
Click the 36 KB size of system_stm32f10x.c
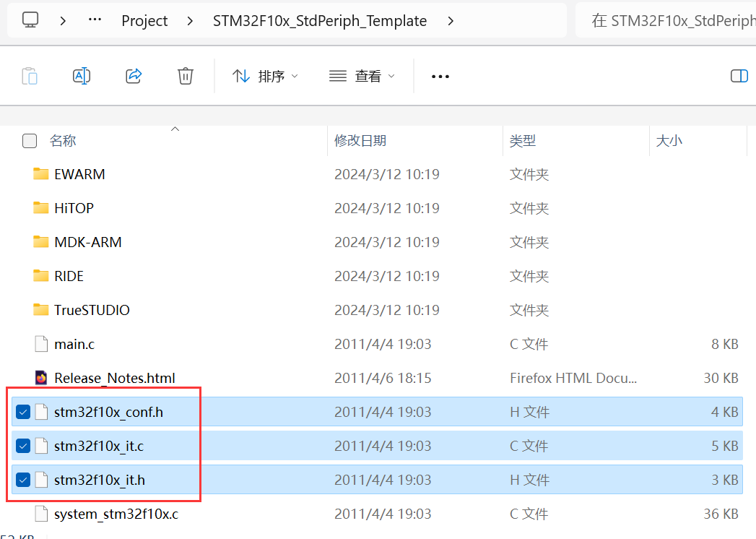click(x=721, y=514)
